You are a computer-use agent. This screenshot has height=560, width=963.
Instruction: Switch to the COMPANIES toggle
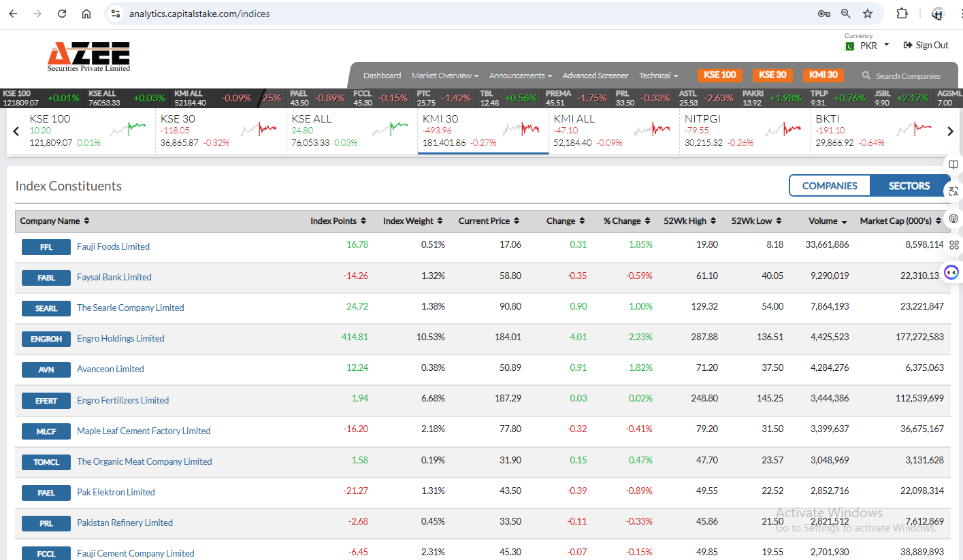[830, 186]
